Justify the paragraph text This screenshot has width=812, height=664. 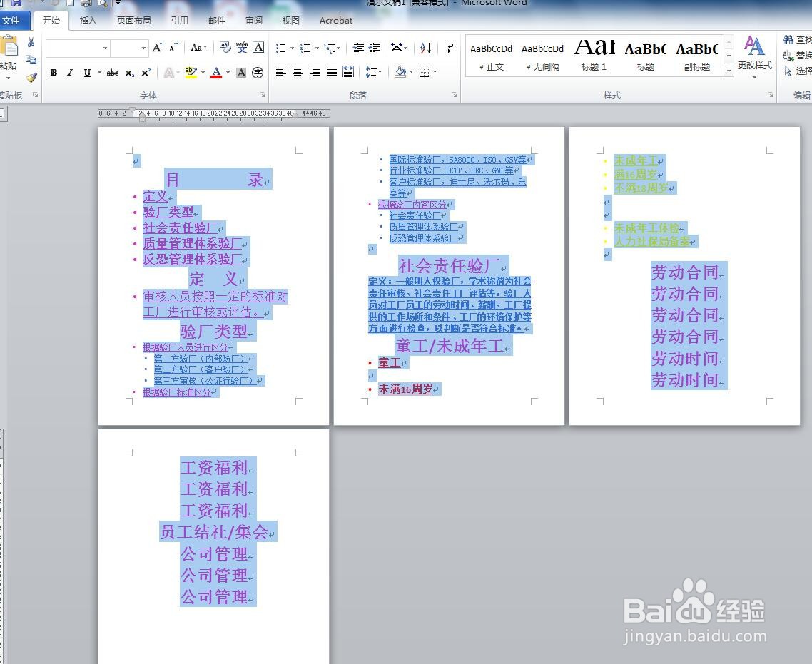(331, 72)
